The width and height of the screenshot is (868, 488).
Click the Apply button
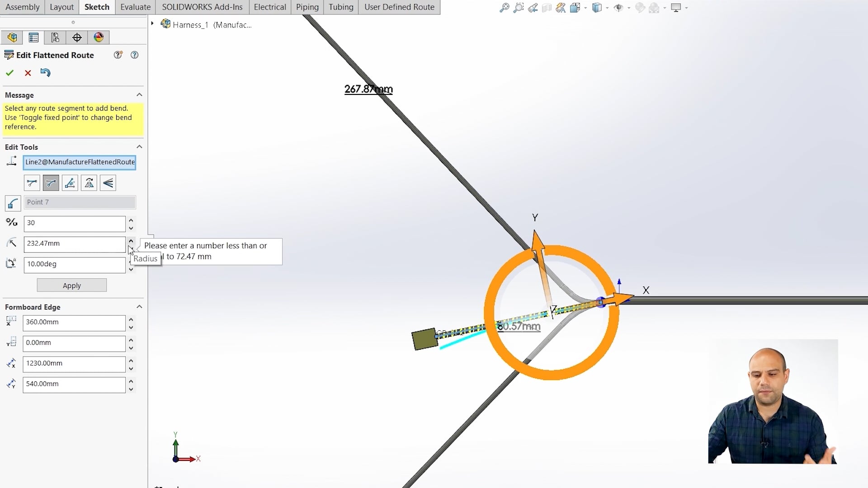tap(71, 285)
